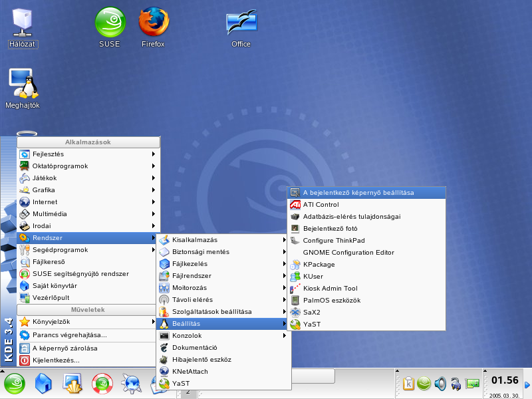532x399 pixels.
Task: Expand the Irodai submenu
Action: point(88,226)
